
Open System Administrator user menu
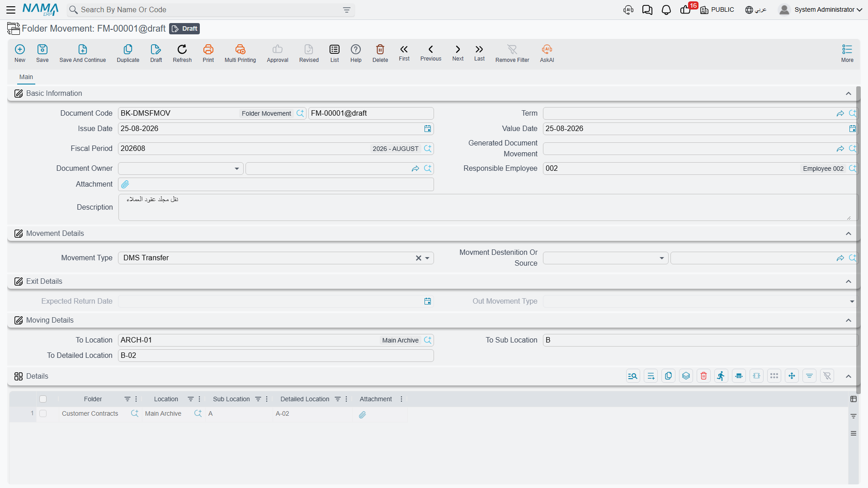[x=821, y=9]
